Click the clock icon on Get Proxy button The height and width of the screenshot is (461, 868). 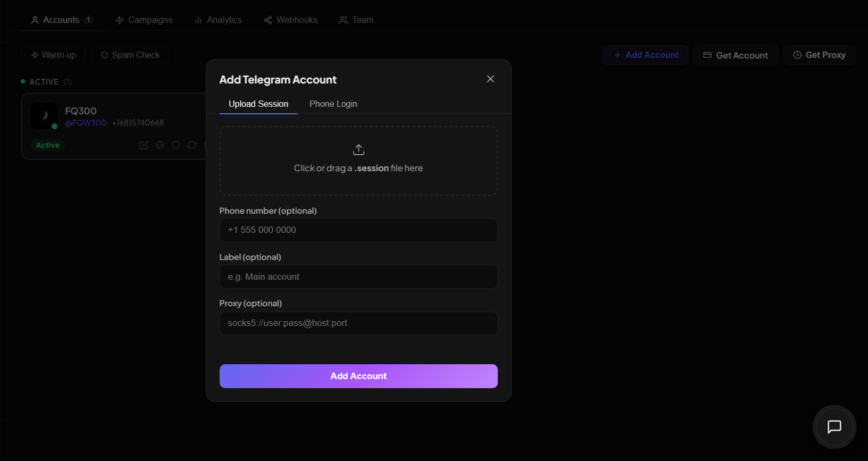(x=797, y=55)
